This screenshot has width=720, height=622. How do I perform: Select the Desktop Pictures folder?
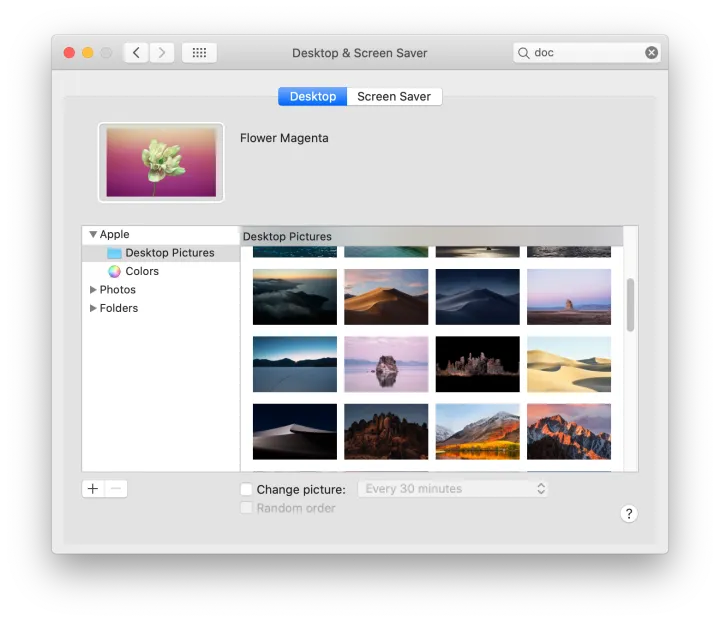(169, 253)
